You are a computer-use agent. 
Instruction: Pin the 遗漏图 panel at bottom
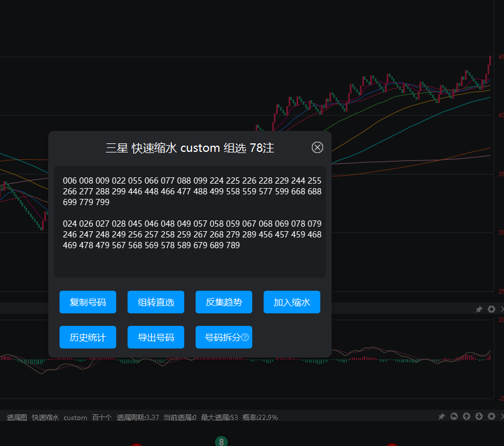(442, 417)
